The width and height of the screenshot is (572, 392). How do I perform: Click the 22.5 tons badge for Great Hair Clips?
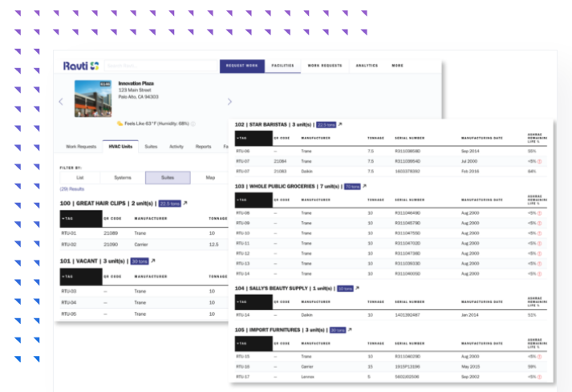[x=170, y=204]
